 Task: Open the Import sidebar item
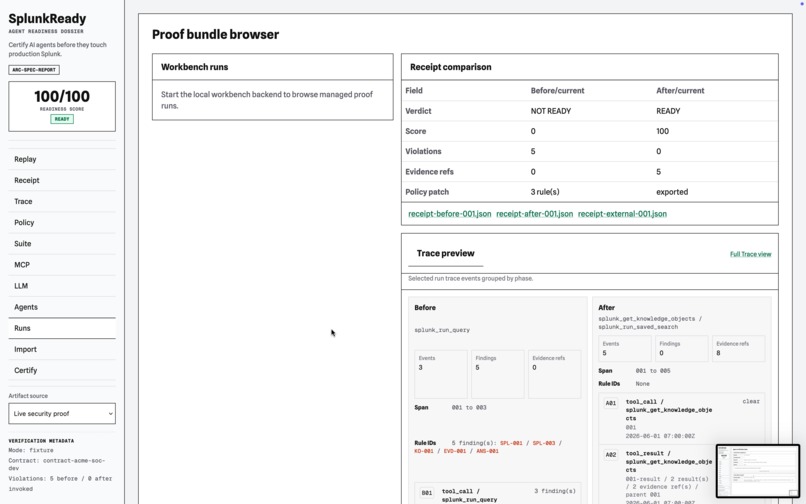point(62,349)
